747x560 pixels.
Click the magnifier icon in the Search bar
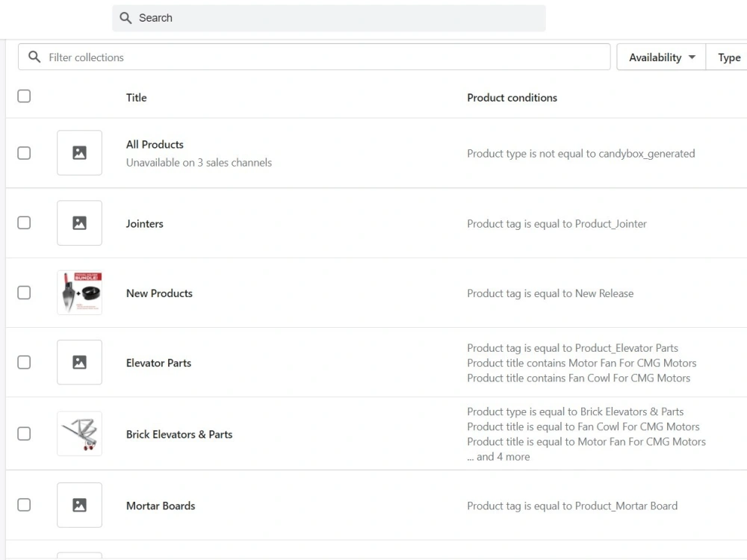click(x=125, y=18)
